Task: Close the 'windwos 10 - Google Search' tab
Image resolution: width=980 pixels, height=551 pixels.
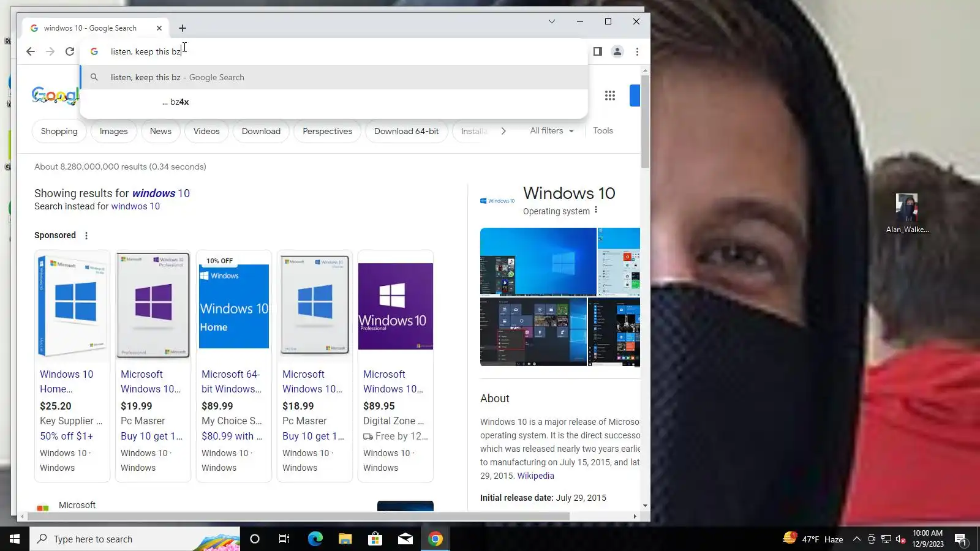Action: (x=159, y=28)
